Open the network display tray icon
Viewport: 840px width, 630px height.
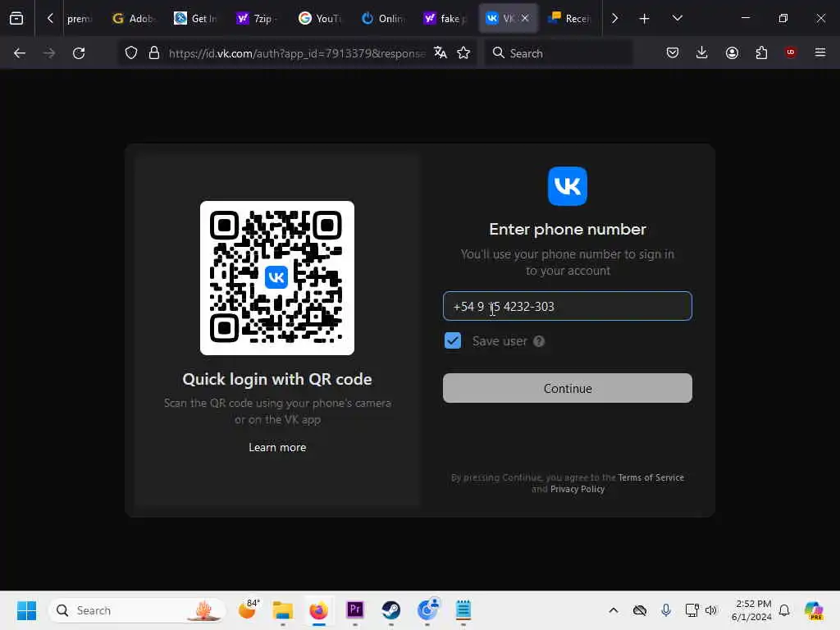[692, 610]
